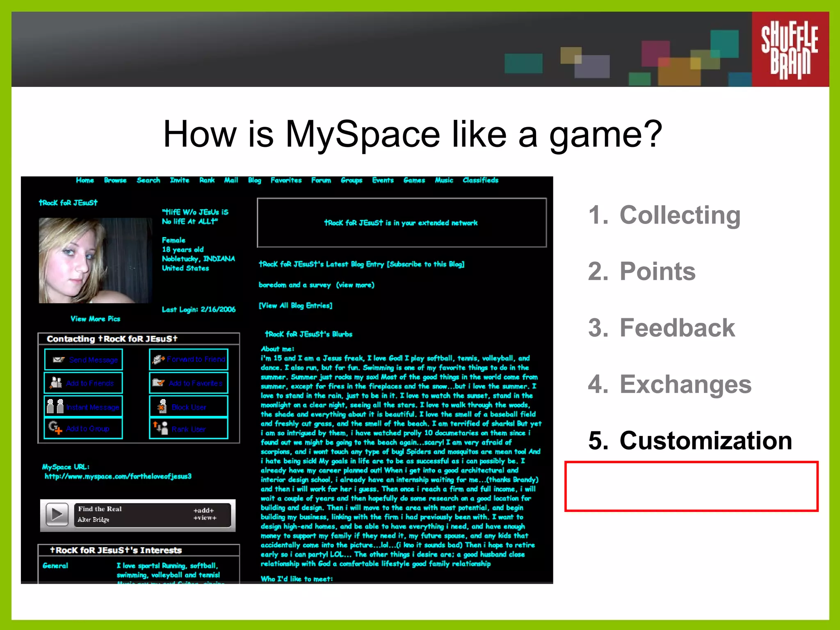
Task: Click the Add to Group icon
Action: (x=55, y=428)
